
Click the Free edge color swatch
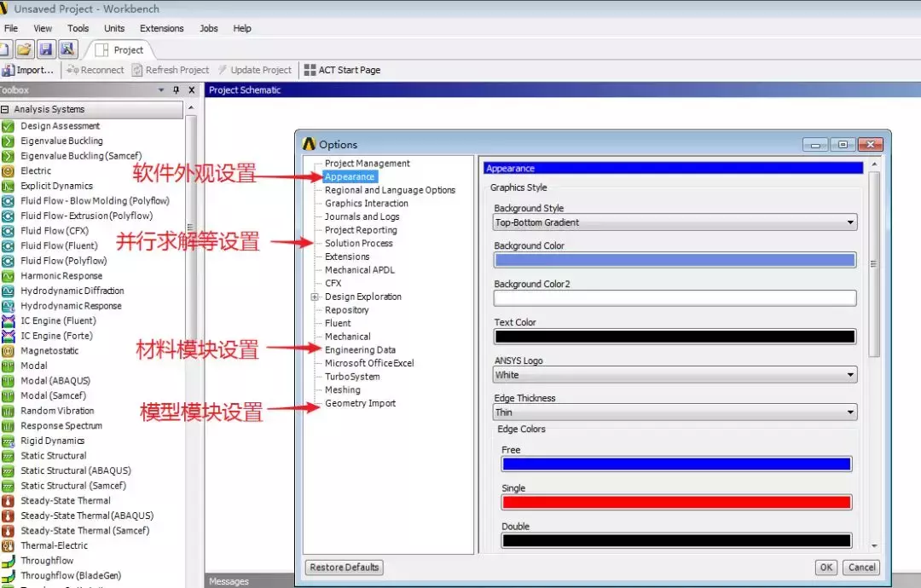[676, 464]
